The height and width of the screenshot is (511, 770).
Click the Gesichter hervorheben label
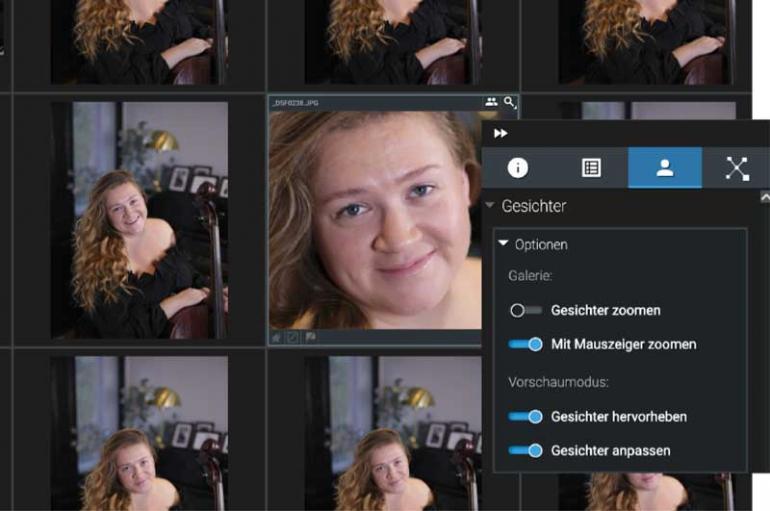(618, 416)
